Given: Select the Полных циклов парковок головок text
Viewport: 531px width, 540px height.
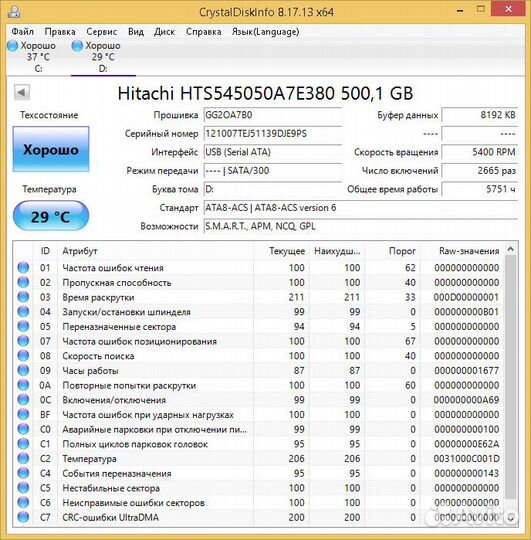Looking at the screenshot, I should tap(135, 444).
